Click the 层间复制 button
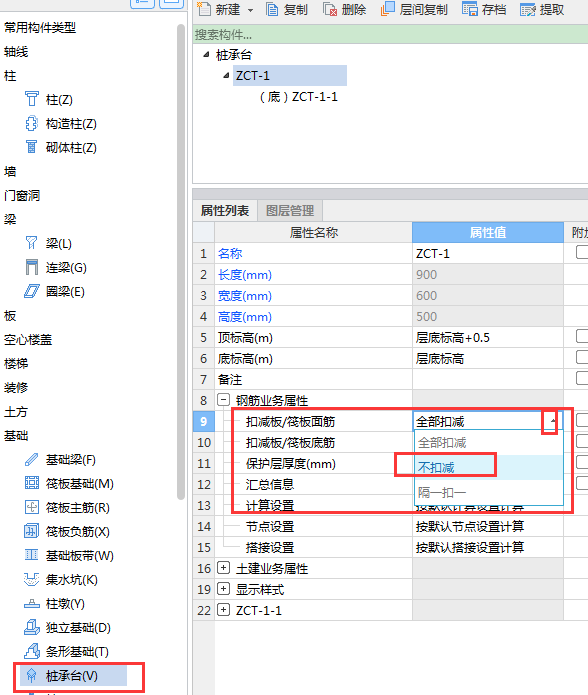 [414, 9]
